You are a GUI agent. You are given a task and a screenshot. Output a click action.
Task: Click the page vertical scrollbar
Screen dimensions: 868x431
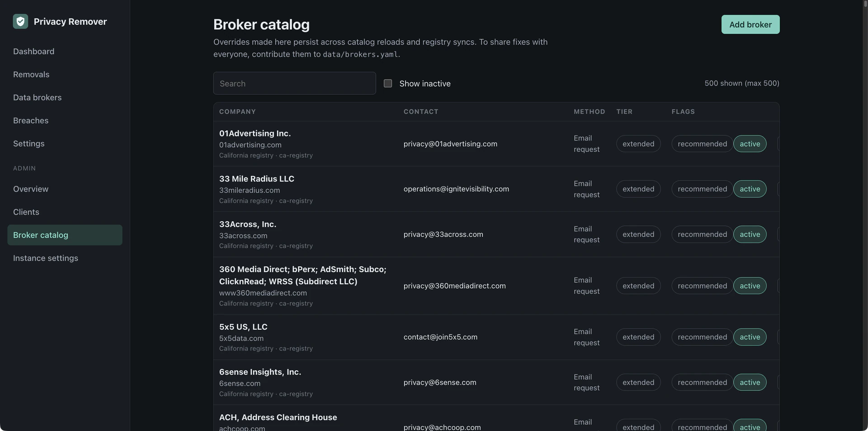[x=865, y=215]
